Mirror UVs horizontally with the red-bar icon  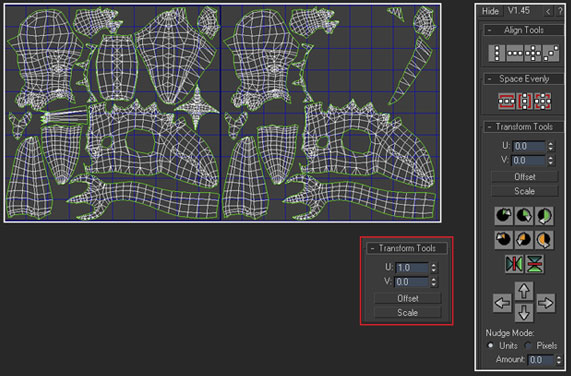pyautogui.click(x=514, y=264)
